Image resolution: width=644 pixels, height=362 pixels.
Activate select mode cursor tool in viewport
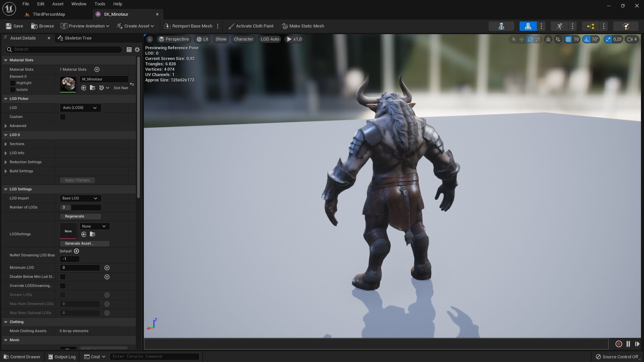pos(514,39)
